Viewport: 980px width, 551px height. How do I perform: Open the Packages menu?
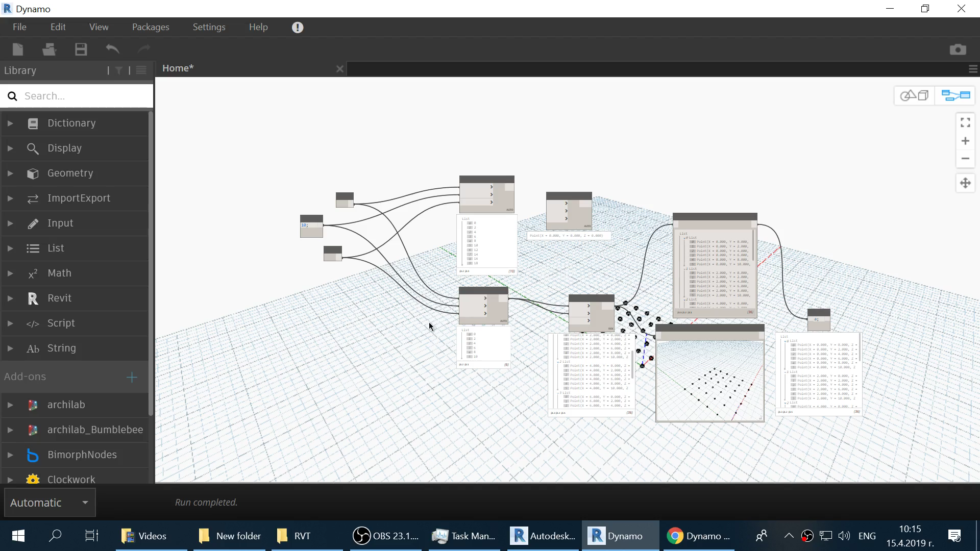click(151, 27)
